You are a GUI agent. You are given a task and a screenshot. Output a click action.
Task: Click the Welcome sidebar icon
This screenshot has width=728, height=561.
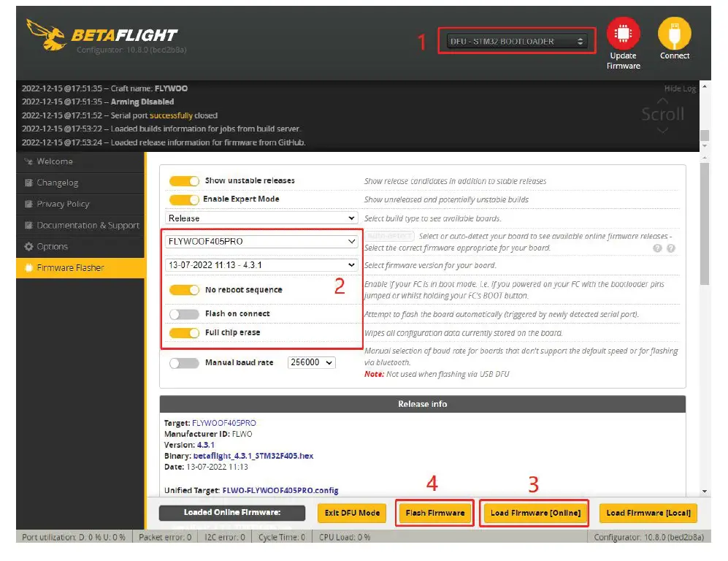[x=28, y=161]
